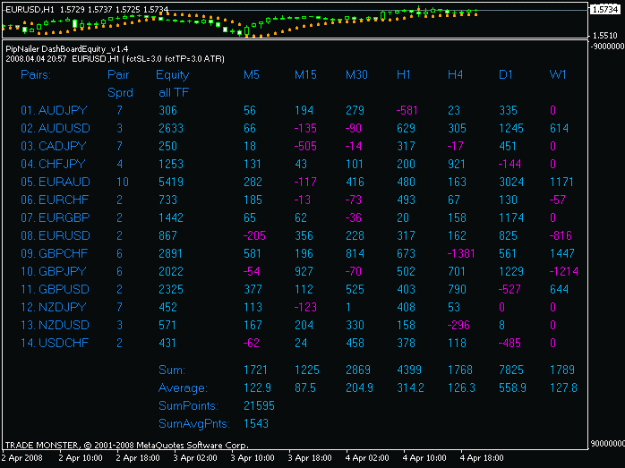This screenshot has height=468, width=625.
Task: Select the '02. AUDUSD' pair row label
Action: [x=55, y=128]
